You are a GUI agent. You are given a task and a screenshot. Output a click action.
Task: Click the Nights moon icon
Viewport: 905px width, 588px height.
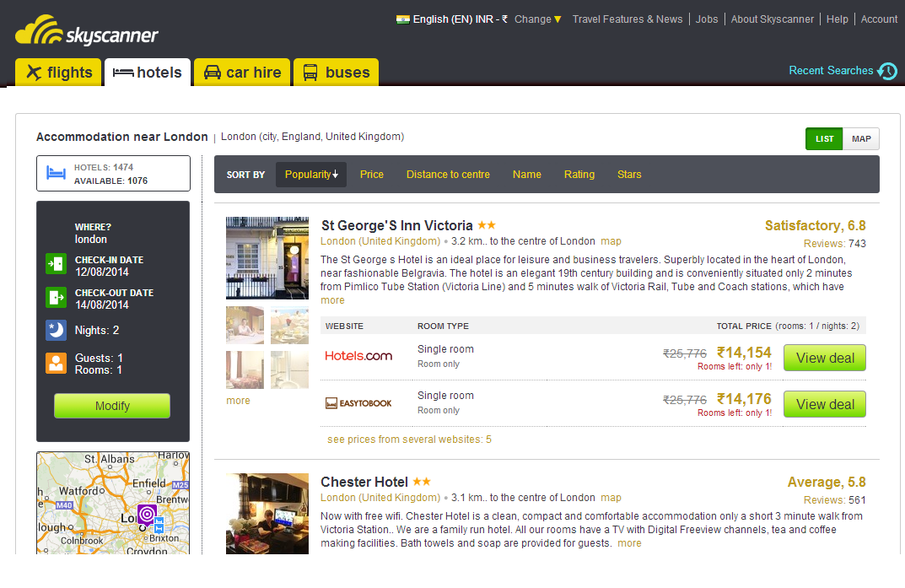click(x=56, y=330)
